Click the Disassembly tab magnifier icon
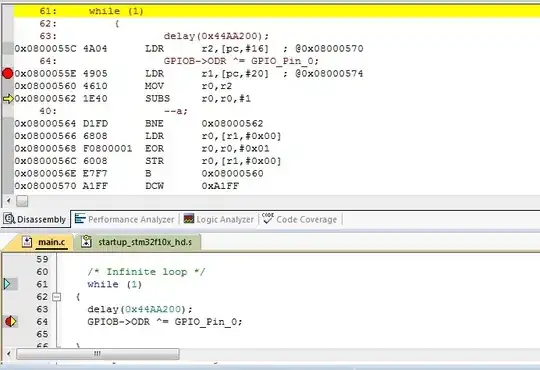 tap(9, 219)
